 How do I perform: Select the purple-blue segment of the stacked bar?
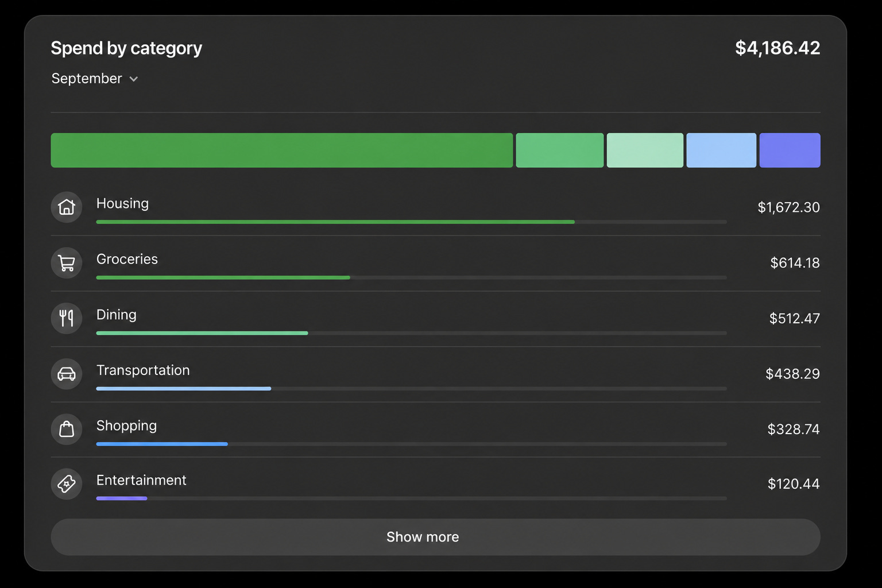[790, 150]
